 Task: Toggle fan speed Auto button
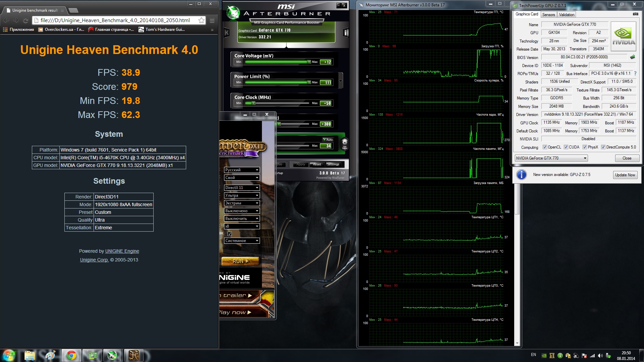click(328, 139)
